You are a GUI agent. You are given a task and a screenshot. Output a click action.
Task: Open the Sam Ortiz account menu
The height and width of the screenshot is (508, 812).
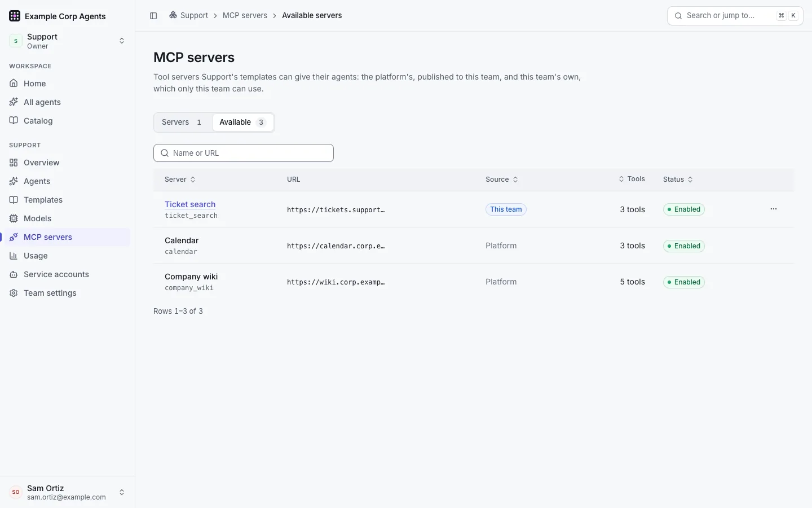pos(68,492)
